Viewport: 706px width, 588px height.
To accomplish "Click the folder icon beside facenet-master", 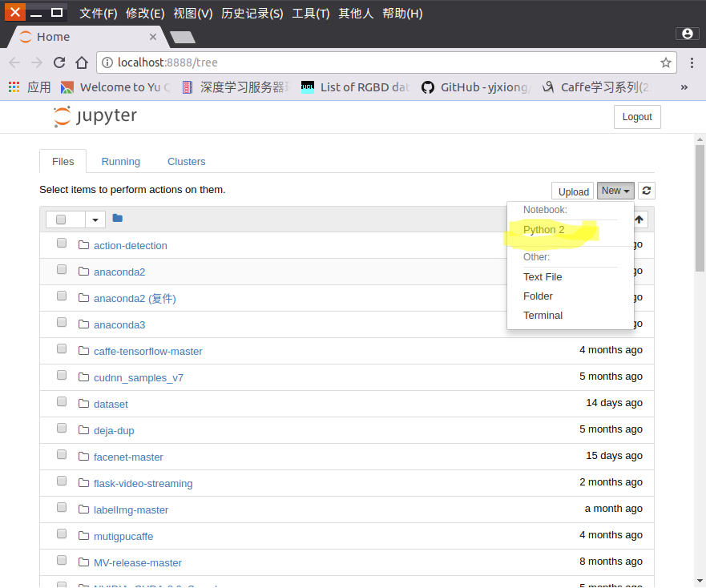I will tap(84, 456).
